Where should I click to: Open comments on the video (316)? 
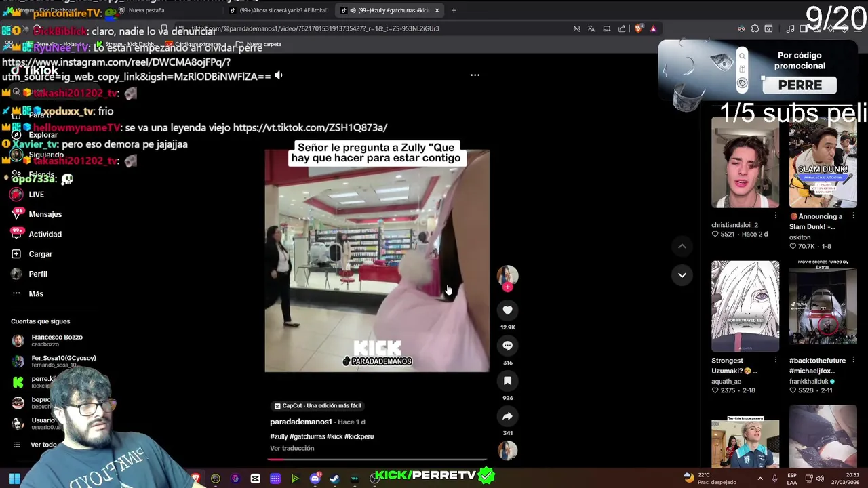tap(507, 346)
